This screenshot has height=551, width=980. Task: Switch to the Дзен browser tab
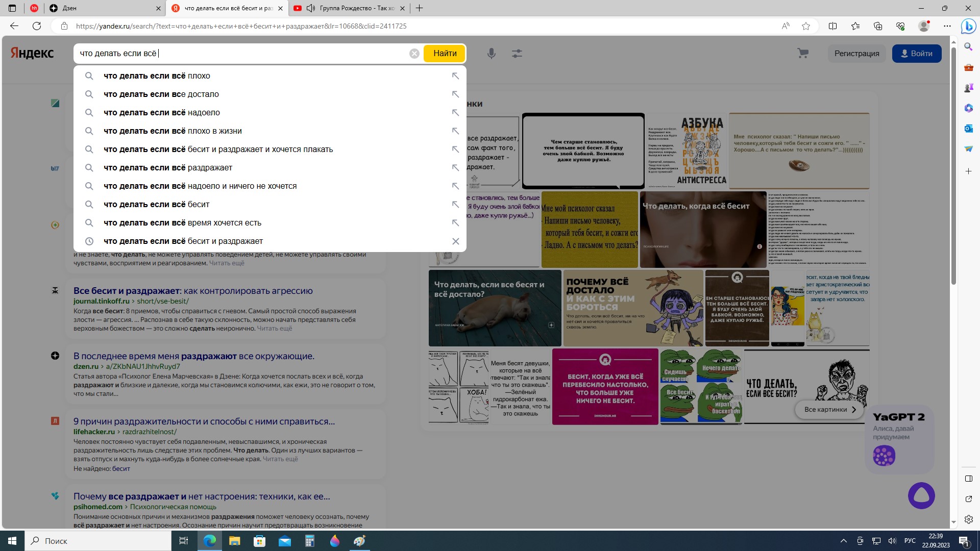102,8
